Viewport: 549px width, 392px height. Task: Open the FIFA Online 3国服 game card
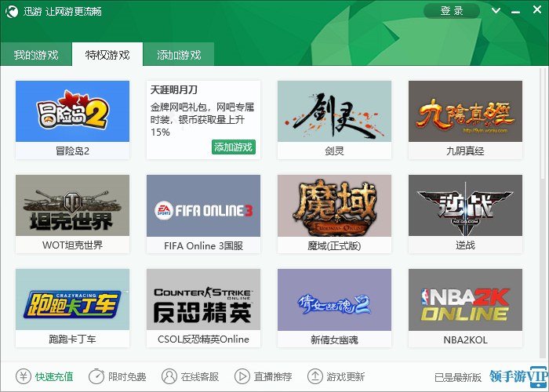tap(203, 214)
